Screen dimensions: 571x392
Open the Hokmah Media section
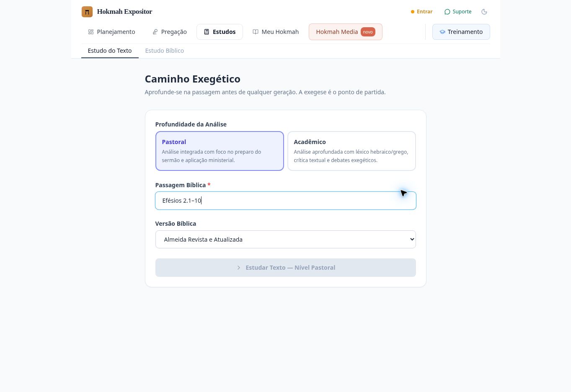[x=346, y=32]
